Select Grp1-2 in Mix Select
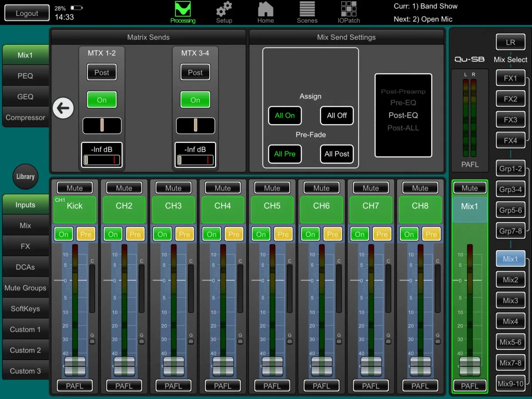Screen dimensions: 532x399 tap(510, 169)
